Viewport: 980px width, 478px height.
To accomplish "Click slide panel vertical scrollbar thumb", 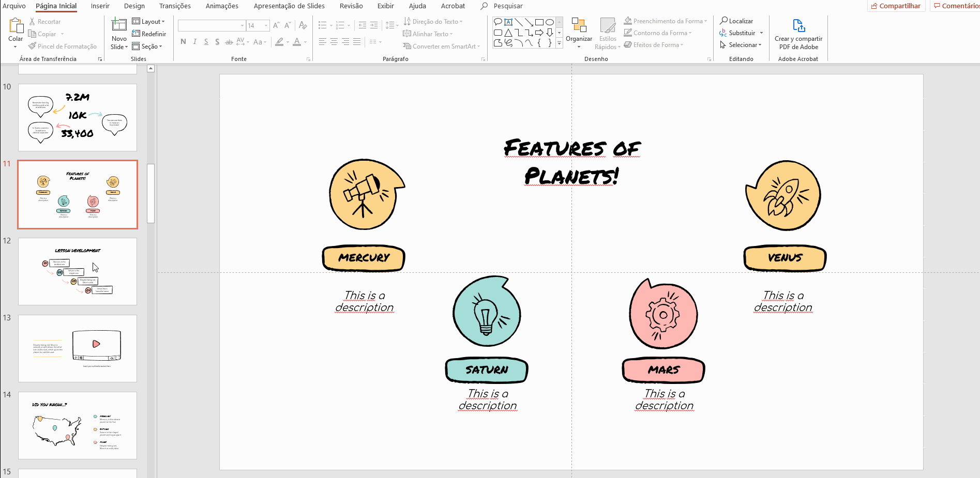I will (x=150, y=193).
